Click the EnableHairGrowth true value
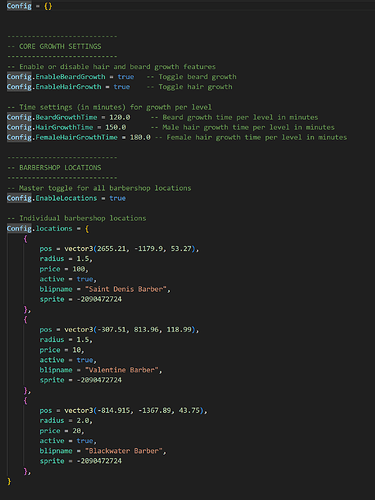 (x=122, y=87)
